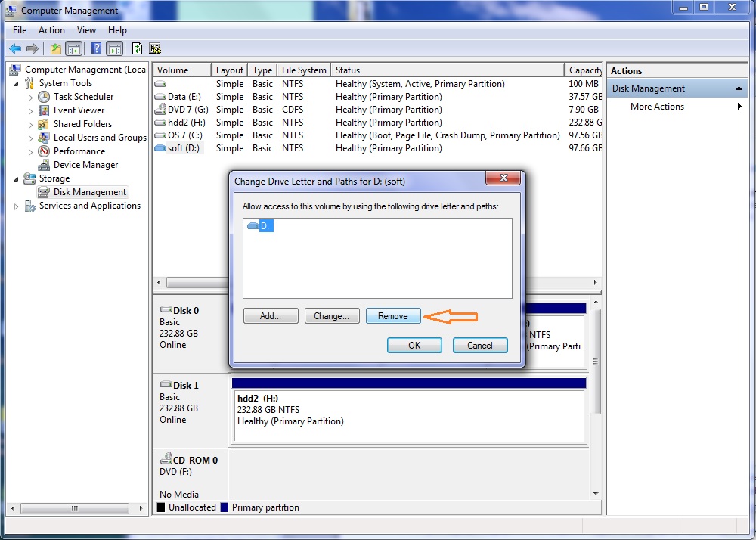This screenshot has height=540, width=756.
Task: Select the Shared Folders icon
Action: click(x=44, y=124)
